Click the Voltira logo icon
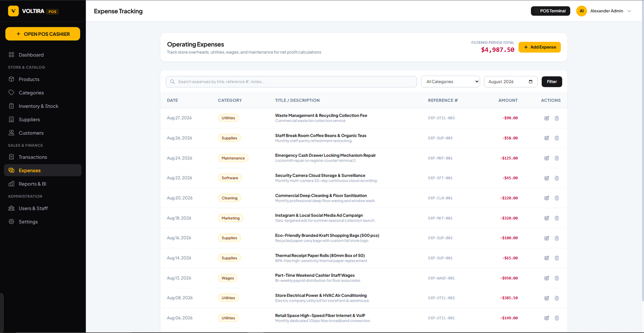This screenshot has width=644, height=333. click(x=13, y=11)
